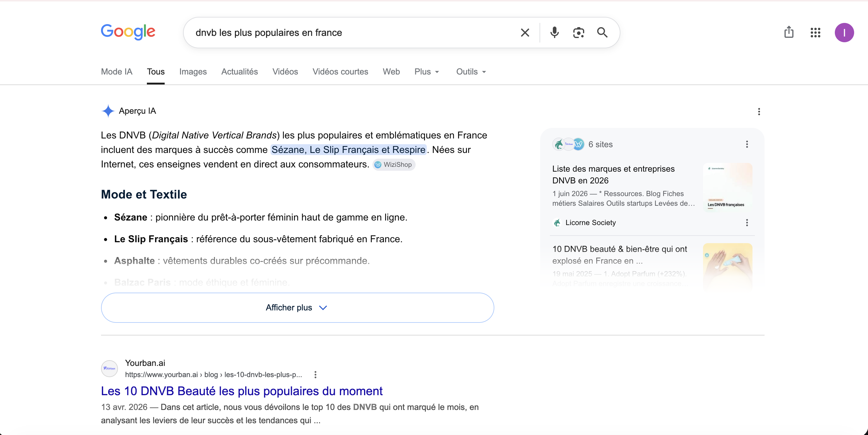The image size is (868, 435).
Task: Click the Licorne Society favicon
Action: coord(557,223)
